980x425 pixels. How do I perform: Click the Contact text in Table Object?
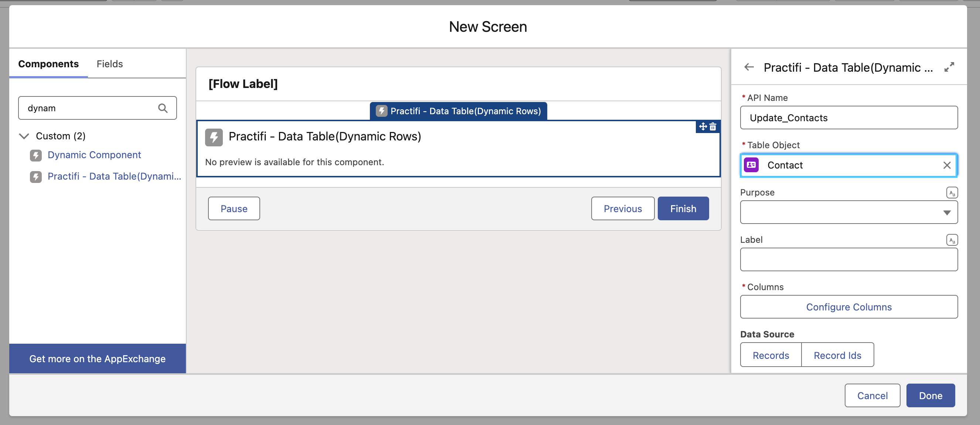coord(785,165)
